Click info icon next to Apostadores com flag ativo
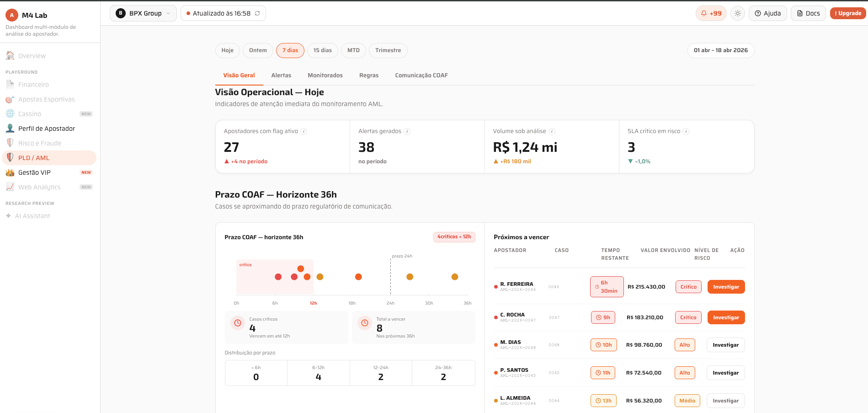The image size is (868, 413). 304,131
